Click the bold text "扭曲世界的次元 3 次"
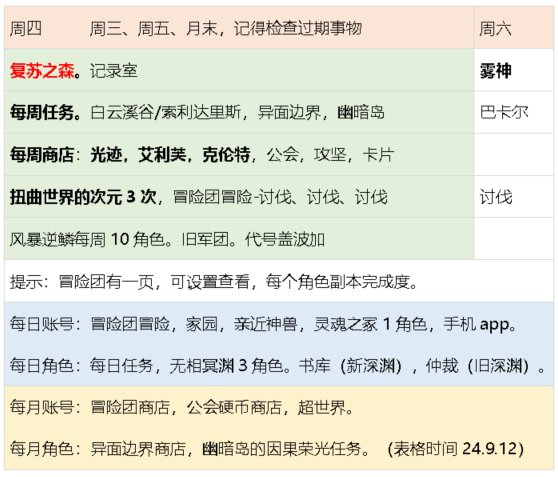 pos(83,197)
